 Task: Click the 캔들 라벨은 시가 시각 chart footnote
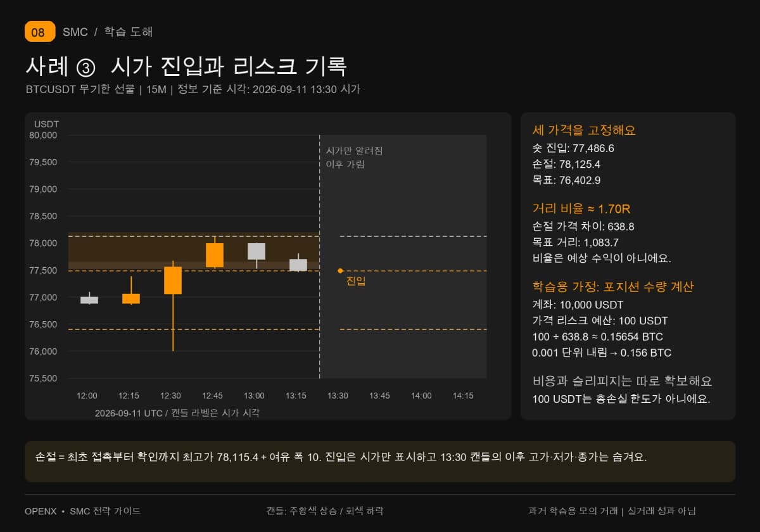tap(215, 413)
